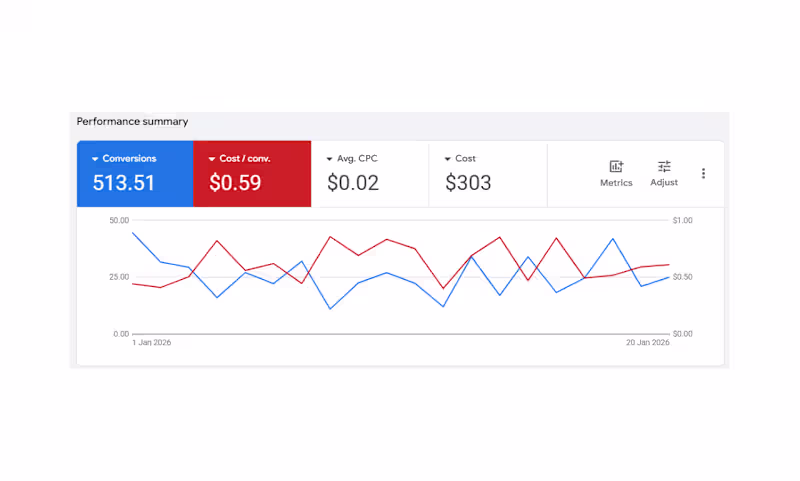
Task: Select the Cost $303 card
Action: 488,174
